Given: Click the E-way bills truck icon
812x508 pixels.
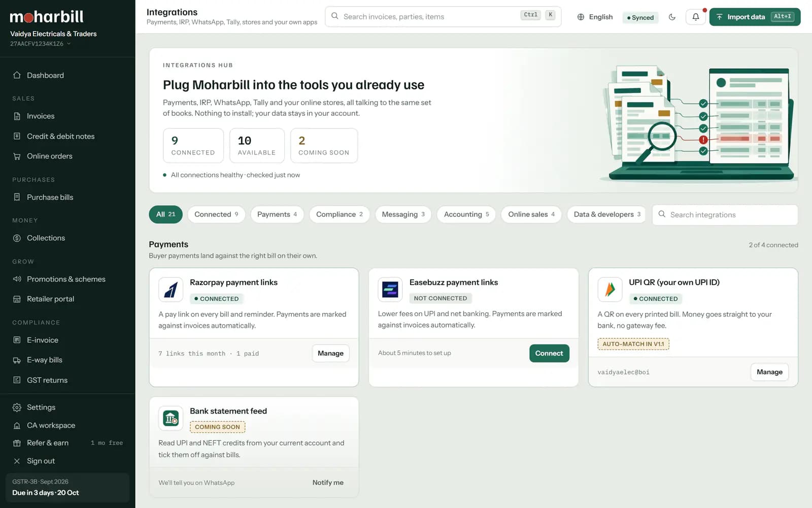Looking at the screenshot, I should click(17, 360).
